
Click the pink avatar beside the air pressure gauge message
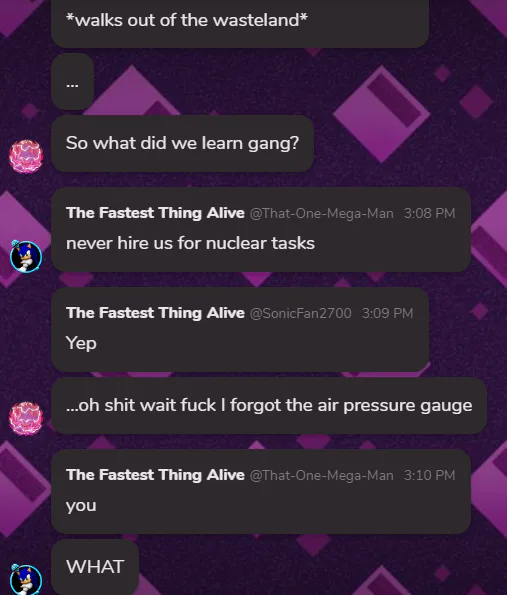coord(26,419)
